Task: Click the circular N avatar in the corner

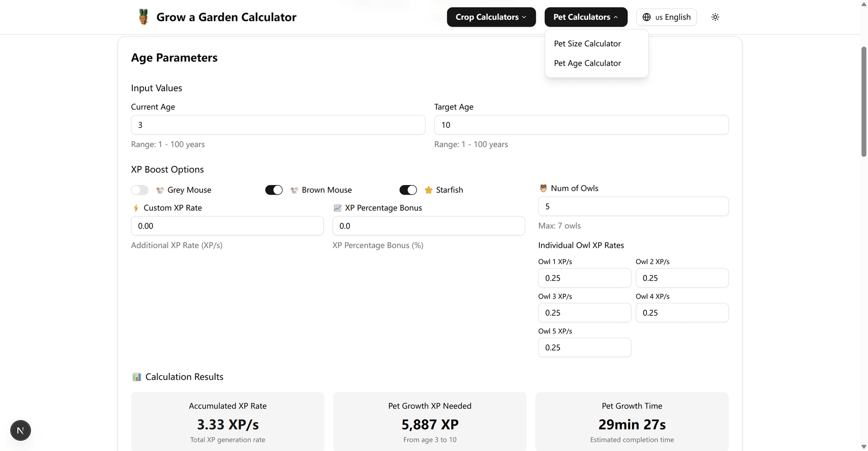Action: tap(20, 430)
